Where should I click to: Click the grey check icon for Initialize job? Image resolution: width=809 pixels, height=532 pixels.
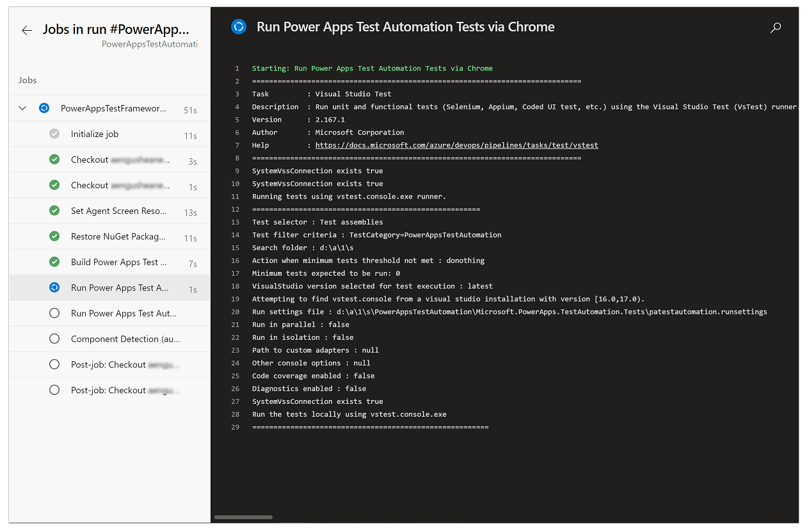(54, 134)
